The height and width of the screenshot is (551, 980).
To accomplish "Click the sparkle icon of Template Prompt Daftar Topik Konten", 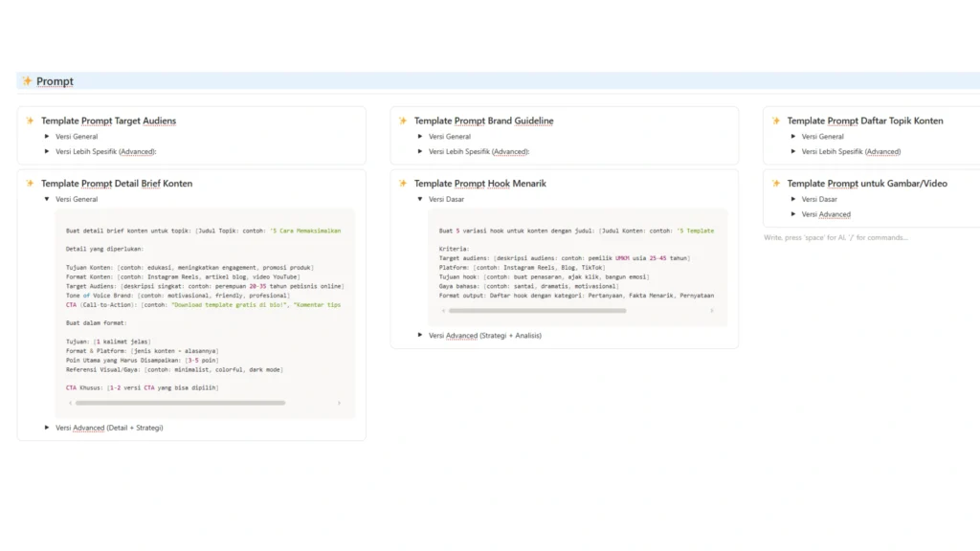I will (776, 121).
